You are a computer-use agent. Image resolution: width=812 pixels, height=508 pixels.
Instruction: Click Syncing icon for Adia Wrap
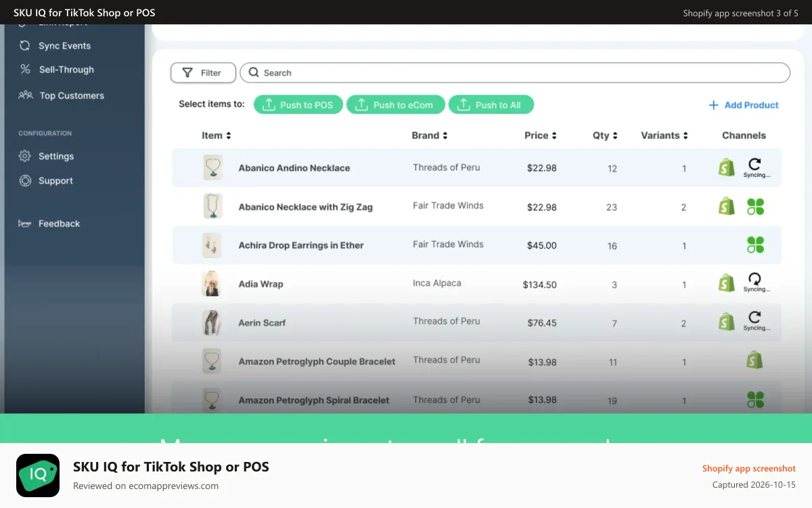(755, 282)
